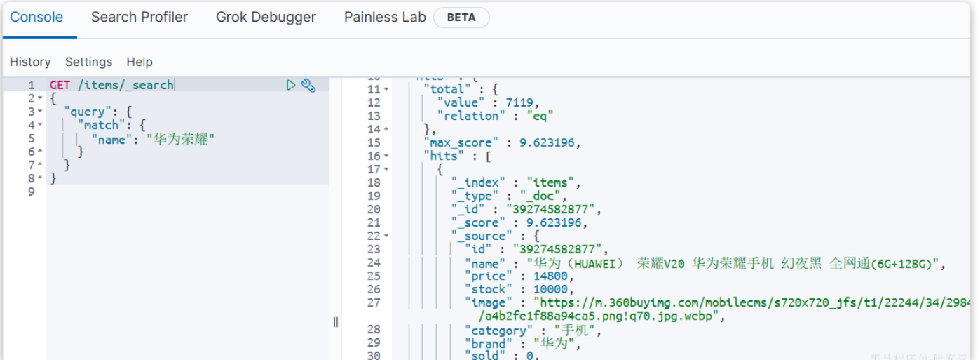Collapse the "hits" array at line 16

pyautogui.click(x=386, y=156)
